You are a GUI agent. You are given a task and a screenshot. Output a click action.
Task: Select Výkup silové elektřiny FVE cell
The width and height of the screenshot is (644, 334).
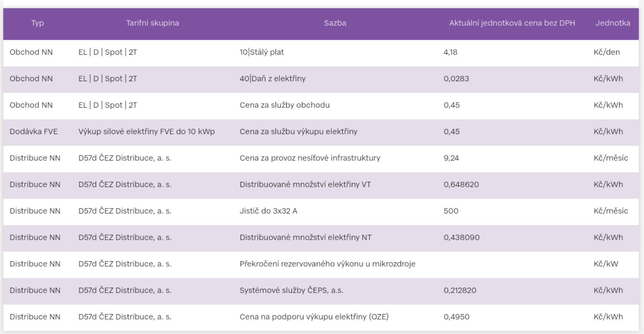pyautogui.click(x=146, y=132)
